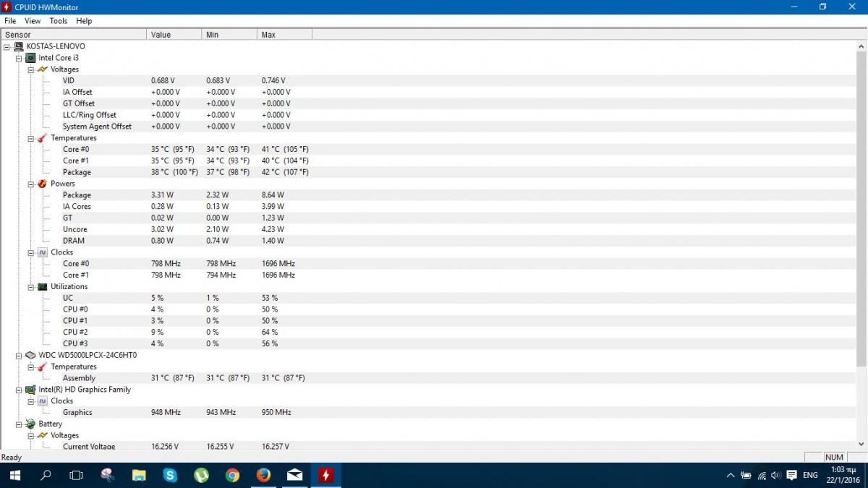This screenshot has width=868, height=488.
Task: Launch Chrome from the taskbar
Action: 232,475
